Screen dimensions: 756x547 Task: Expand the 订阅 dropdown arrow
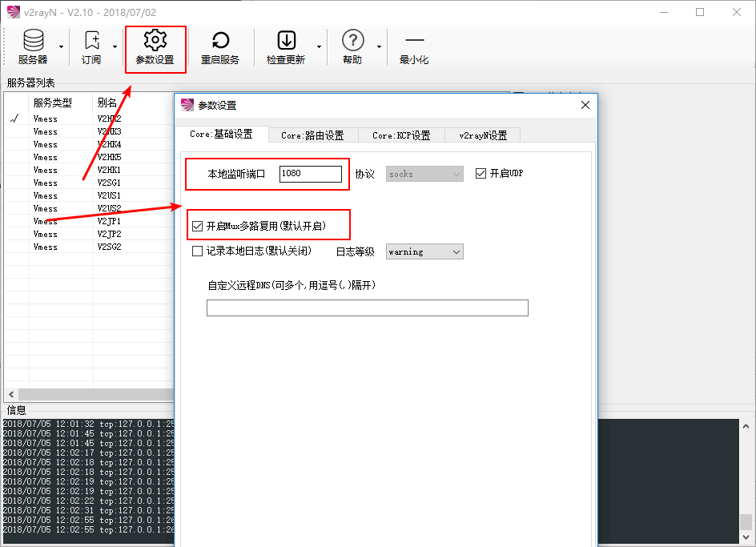pyautogui.click(x=115, y=46)
